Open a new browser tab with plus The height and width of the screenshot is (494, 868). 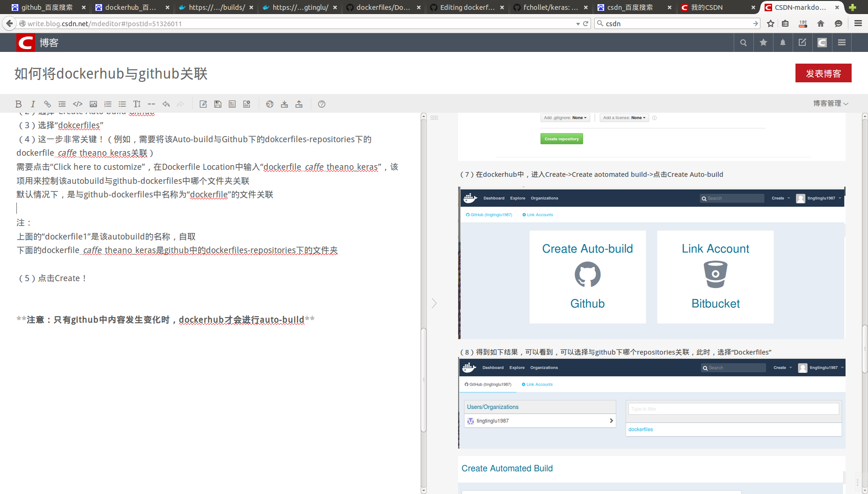853,7
